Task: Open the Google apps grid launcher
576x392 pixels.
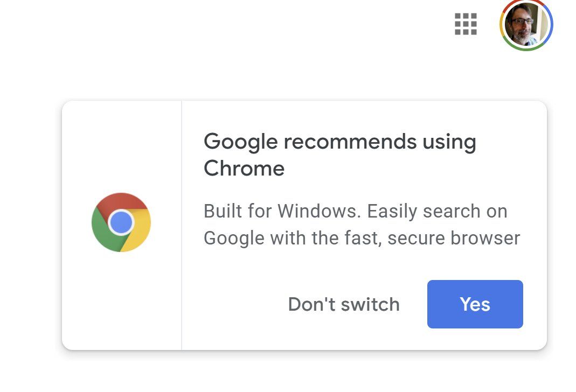Action: click(x=466, y=24)
